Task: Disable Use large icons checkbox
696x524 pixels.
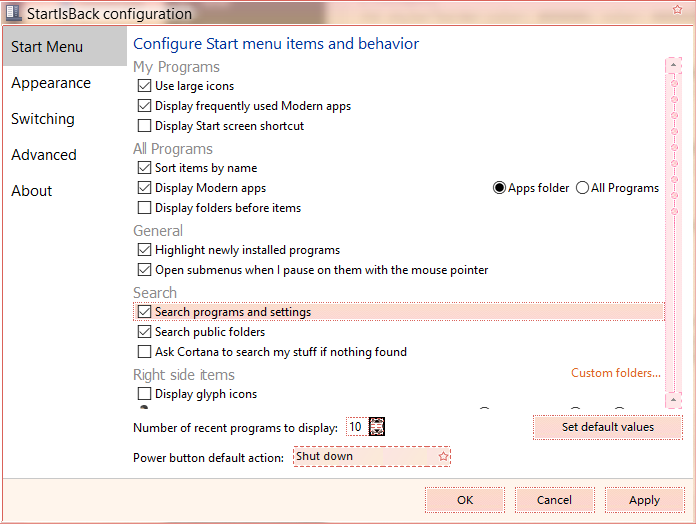Action: [145, 86]
